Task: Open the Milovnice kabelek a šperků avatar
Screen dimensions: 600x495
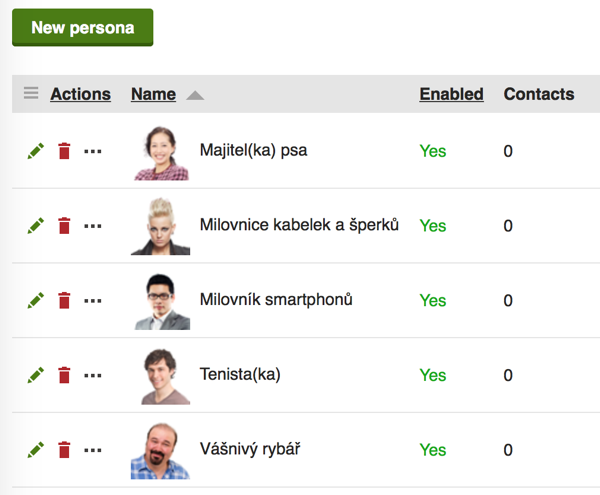Action: click(x=160, y=226)
